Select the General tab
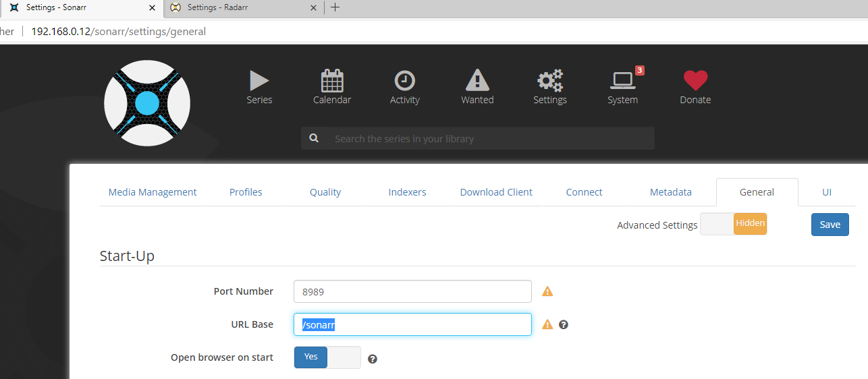 [x=757, y=192]
